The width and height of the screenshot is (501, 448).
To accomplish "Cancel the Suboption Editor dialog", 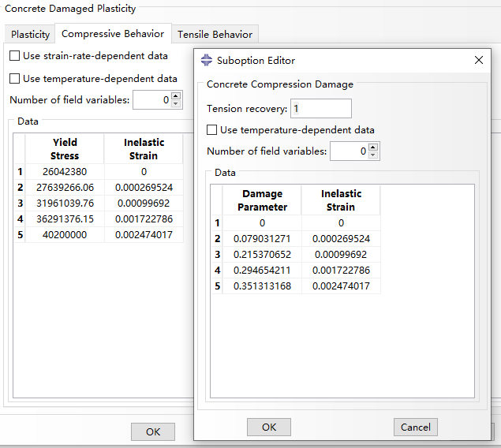I will coord(415,427).
